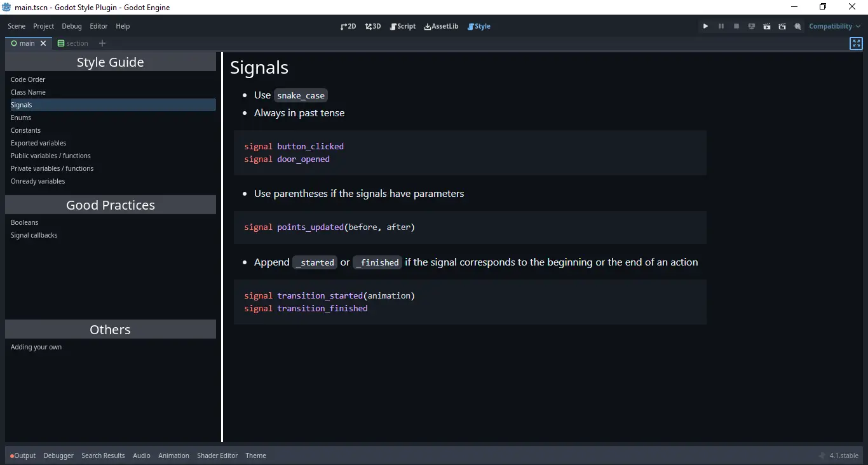Image resolution: width=868 pixels, height=465 pixels.
Task: Run the current scene clapperboard icon
Action: (767, 26)
